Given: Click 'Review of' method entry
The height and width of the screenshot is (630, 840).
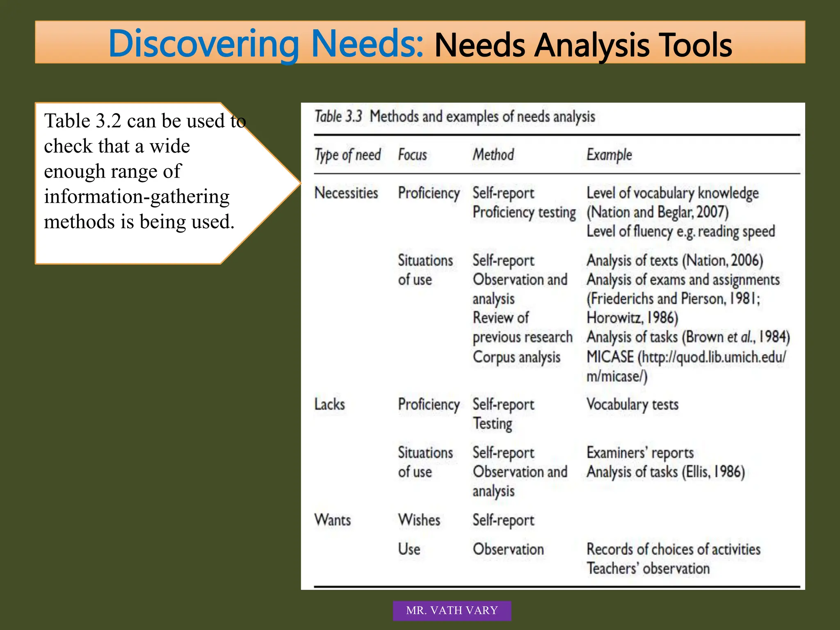Looking at the screenshot, I should pyautogui.click(x=501, y=317).
